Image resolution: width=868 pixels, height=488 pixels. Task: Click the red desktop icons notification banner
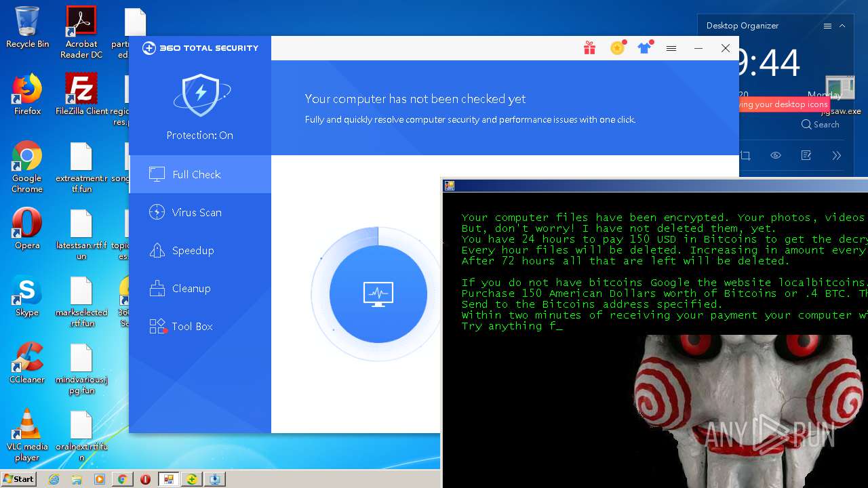784,104
